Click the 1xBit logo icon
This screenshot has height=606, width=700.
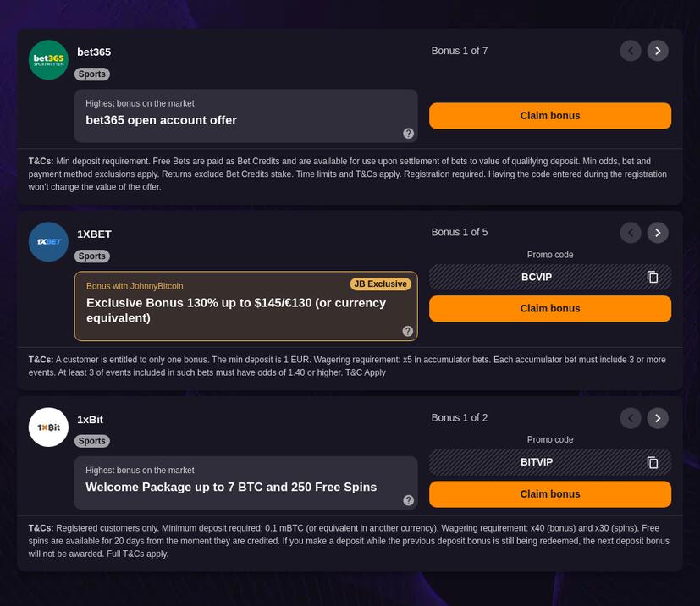click(x=48, y=427)
